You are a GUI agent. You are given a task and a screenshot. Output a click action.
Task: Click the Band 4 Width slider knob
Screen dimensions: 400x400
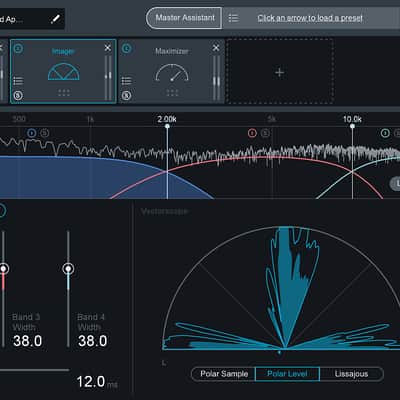pyautogui.click(x=68, y=269)
